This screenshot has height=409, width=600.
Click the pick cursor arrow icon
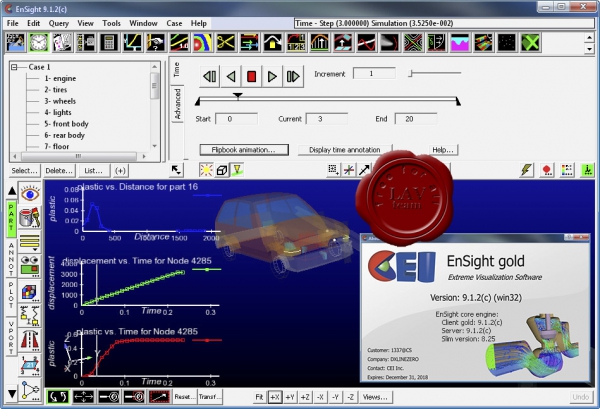click(176, 170)
